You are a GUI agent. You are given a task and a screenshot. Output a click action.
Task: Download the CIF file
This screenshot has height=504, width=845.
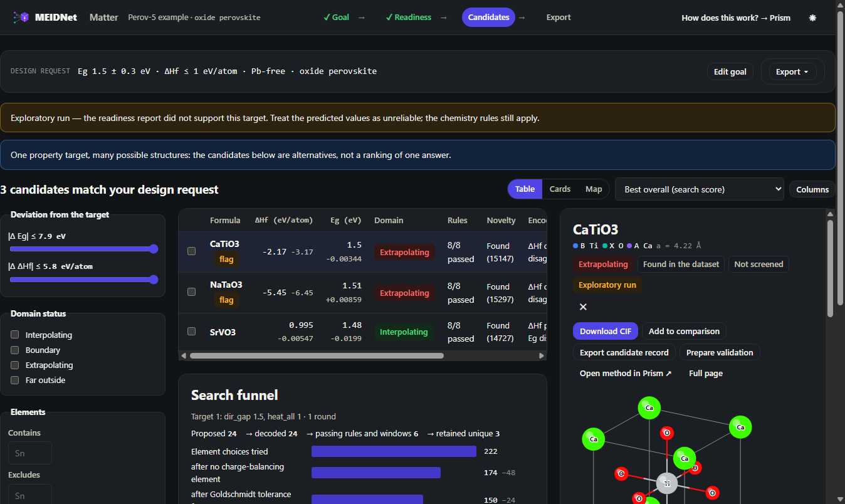(x=606, y=331)
